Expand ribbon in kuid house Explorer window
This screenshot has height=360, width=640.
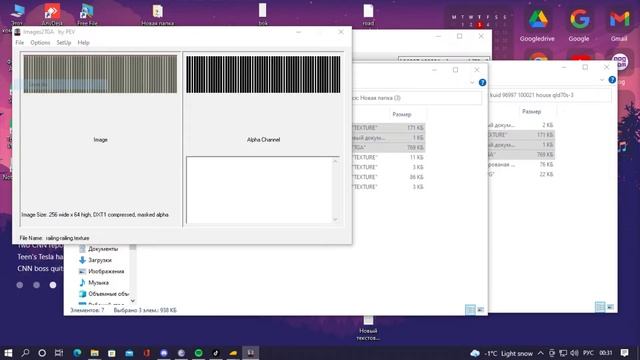(602, 80)
